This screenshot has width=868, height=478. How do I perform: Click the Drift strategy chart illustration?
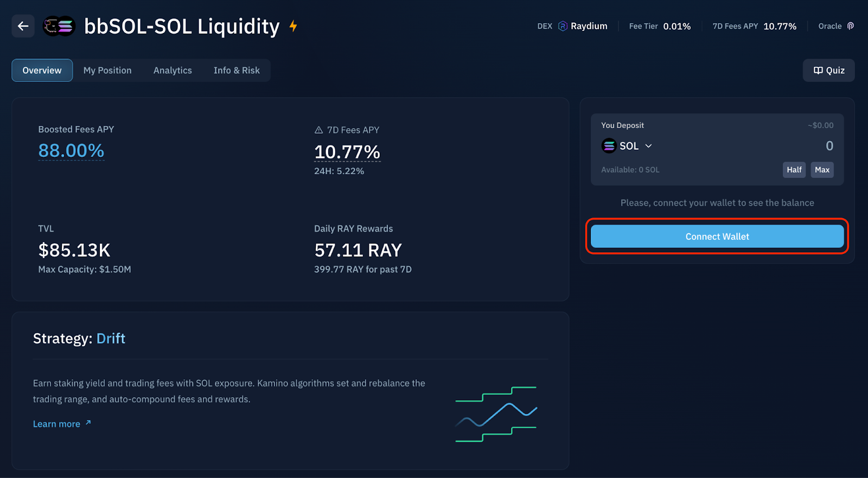pyautogui.click(x=496, y=414)
